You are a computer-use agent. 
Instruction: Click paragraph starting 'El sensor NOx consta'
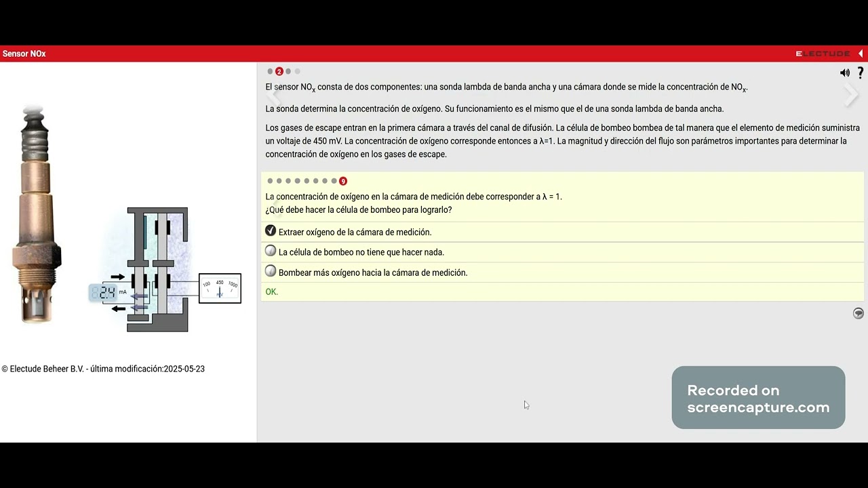click(x=507, y=87)
